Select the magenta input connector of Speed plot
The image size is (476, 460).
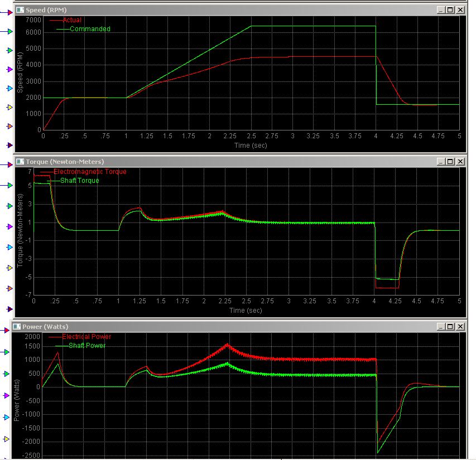9,70
